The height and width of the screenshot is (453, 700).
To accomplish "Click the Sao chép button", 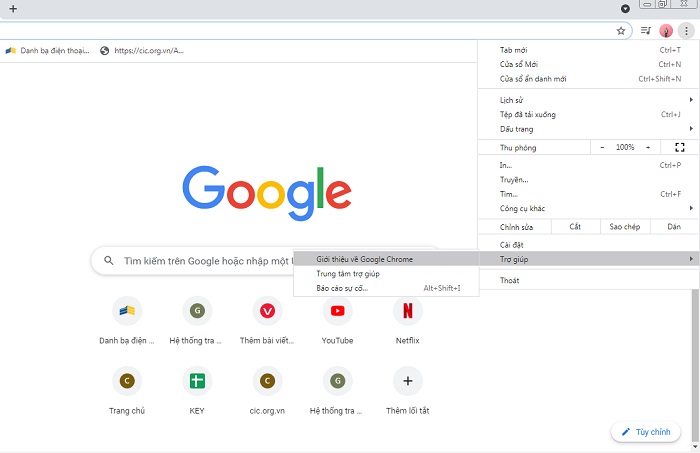I will point(625,227).
